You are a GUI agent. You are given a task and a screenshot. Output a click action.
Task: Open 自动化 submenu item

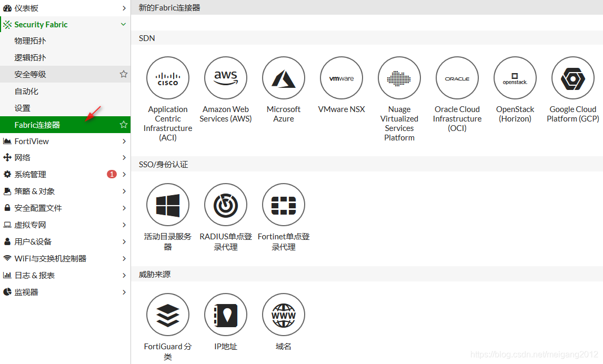65,92
